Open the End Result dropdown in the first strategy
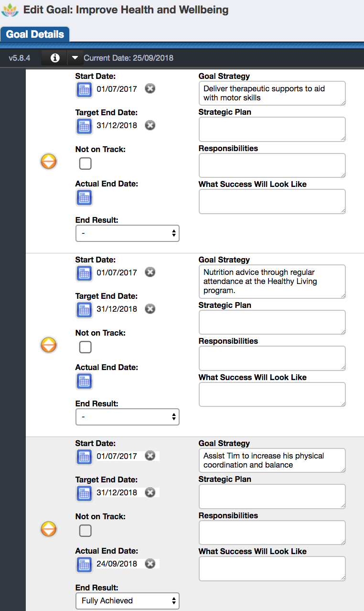This screenshot has width=364, height=611. coord(127,233)
